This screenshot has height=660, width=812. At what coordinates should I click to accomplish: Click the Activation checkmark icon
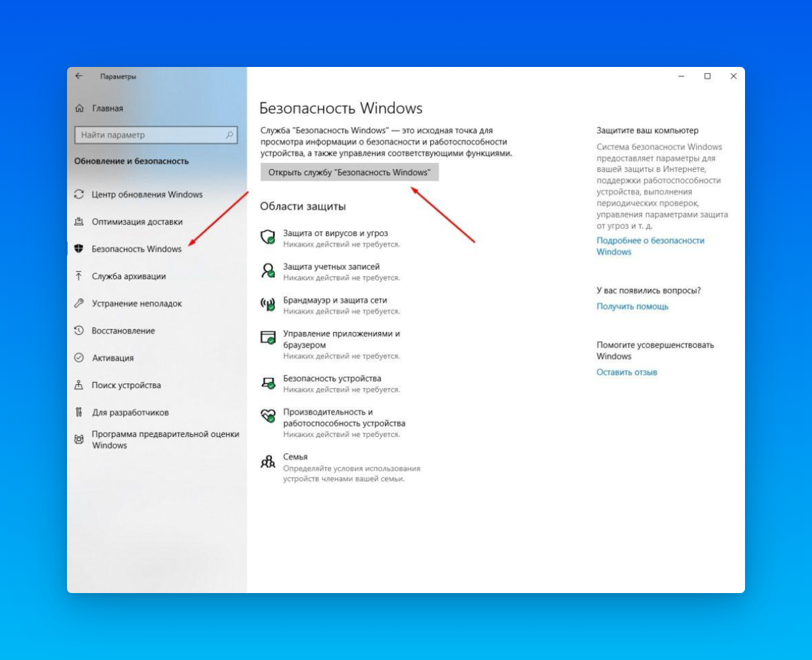pos(78,358)
